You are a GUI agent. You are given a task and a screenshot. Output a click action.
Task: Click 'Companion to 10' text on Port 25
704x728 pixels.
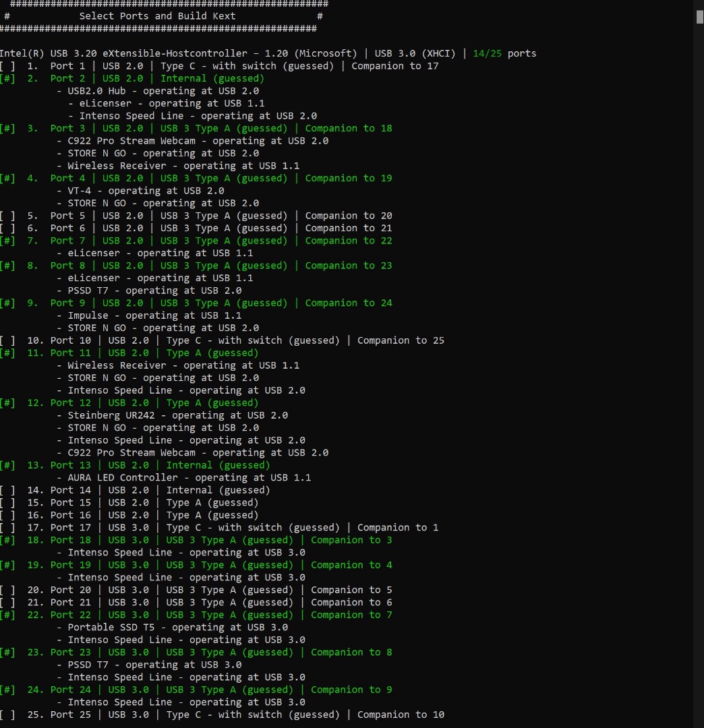401,715
